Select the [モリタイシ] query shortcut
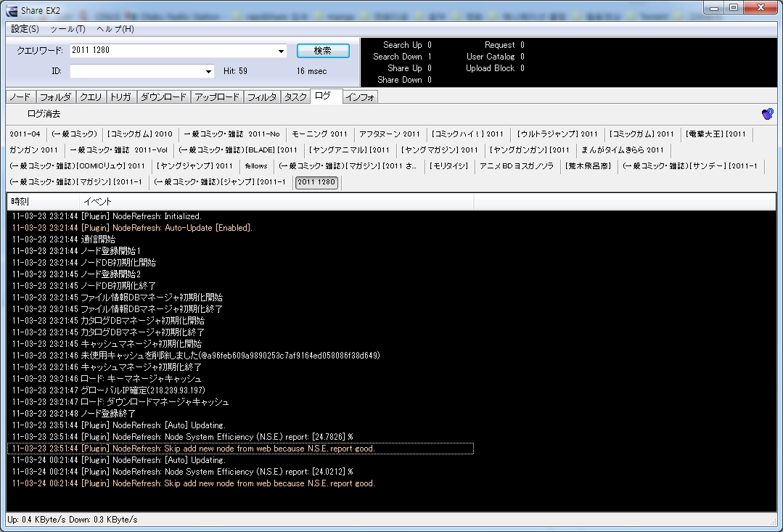Screen dimensions: 783x532 pyautogui.click(x=449, y=166)
